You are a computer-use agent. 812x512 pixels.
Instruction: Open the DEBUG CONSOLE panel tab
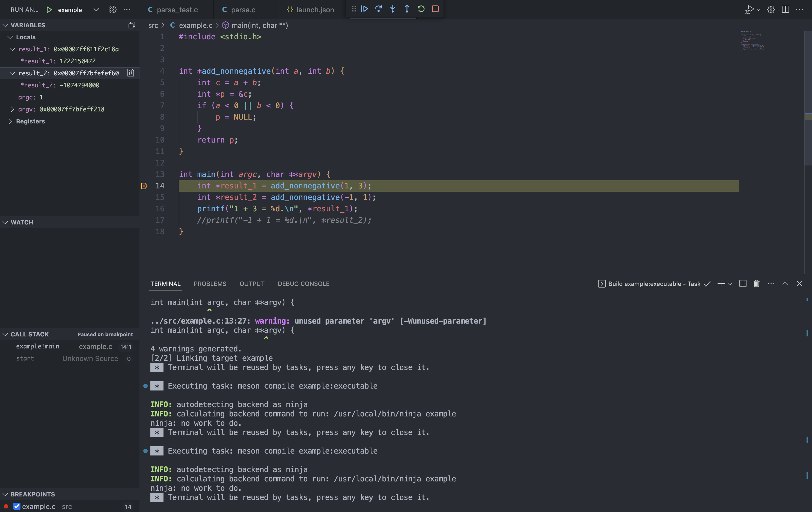tap(304, 284)
